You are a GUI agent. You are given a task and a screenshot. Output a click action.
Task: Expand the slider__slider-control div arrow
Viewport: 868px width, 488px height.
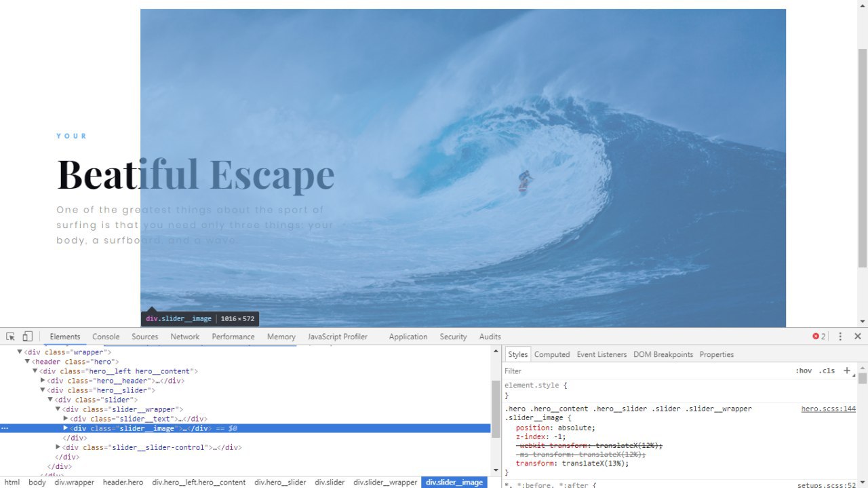click(58, 447)
